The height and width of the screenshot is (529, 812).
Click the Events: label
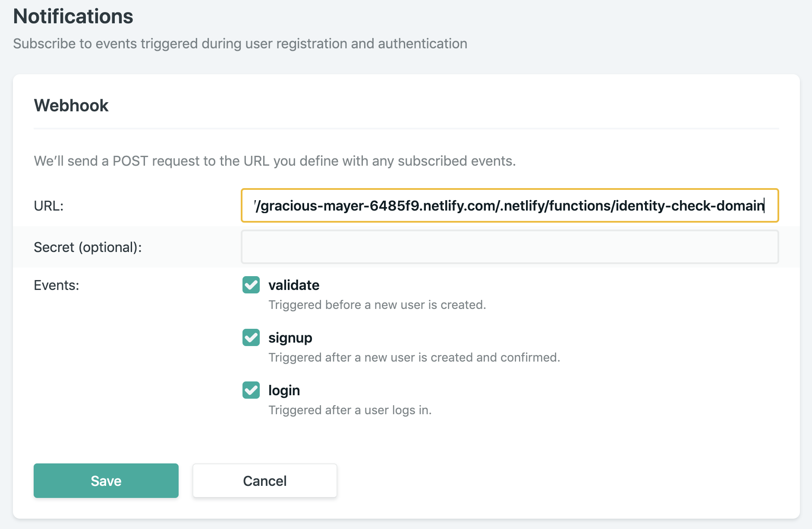tap(56, 285)
